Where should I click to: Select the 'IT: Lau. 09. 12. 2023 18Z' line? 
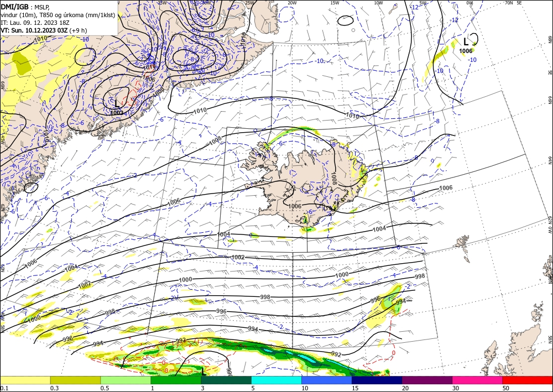pyautogui.click(x=35, y=23)
